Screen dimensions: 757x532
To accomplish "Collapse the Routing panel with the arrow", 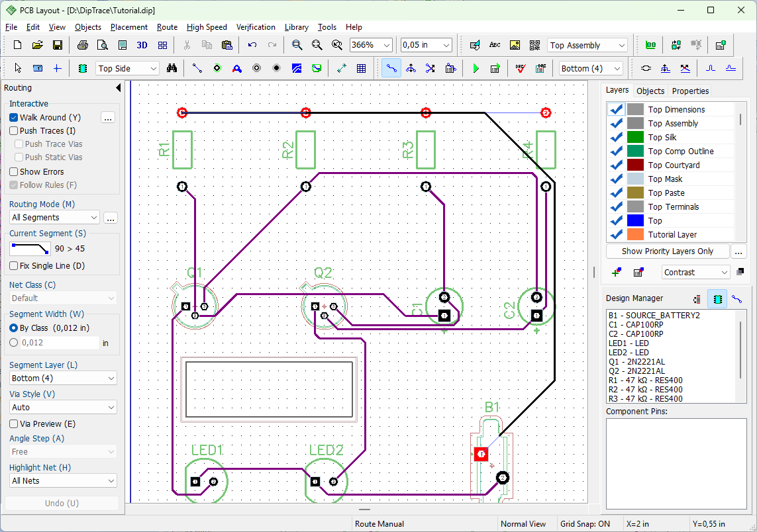I will pos(119,88).
